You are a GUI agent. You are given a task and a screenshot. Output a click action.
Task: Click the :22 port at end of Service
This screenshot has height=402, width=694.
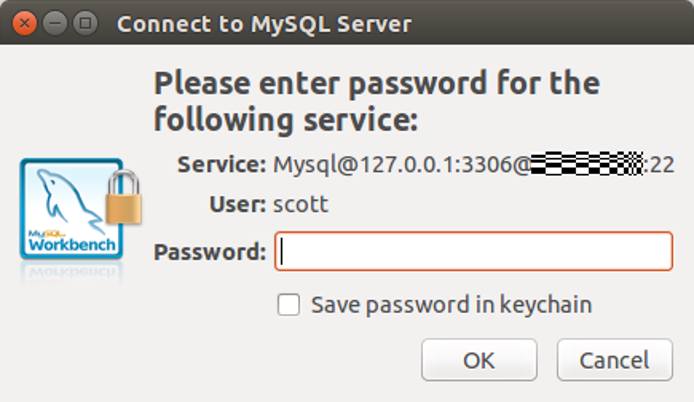661,164
